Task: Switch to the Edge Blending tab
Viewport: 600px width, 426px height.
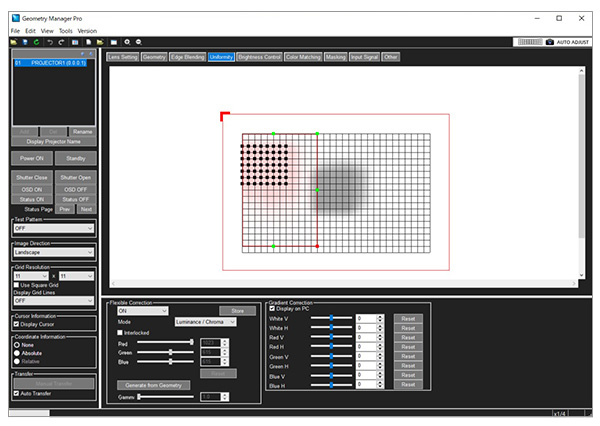Action: 188,57
